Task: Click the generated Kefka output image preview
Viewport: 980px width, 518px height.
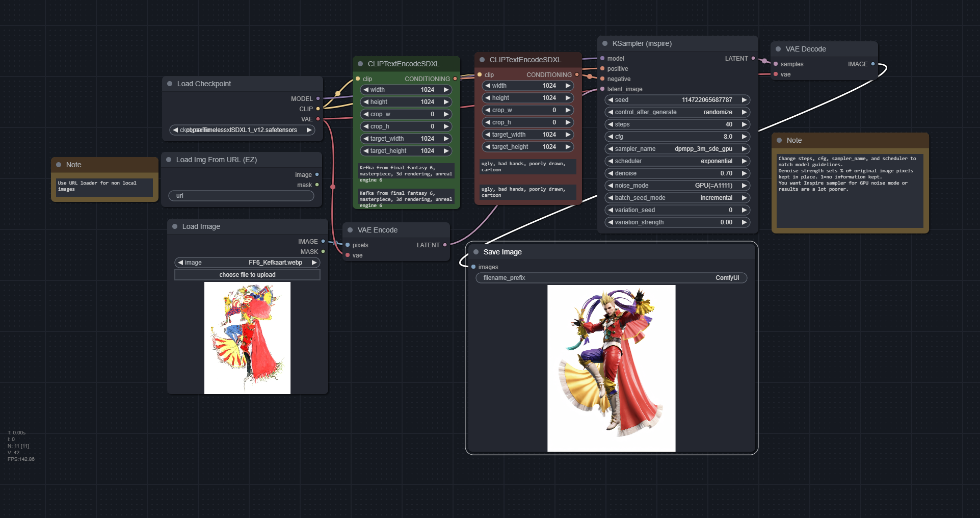Action: click(612, 368)
